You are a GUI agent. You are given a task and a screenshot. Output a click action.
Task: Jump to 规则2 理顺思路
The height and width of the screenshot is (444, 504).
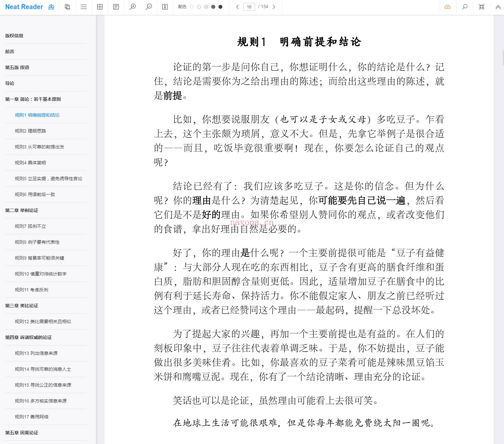point(30,131)
